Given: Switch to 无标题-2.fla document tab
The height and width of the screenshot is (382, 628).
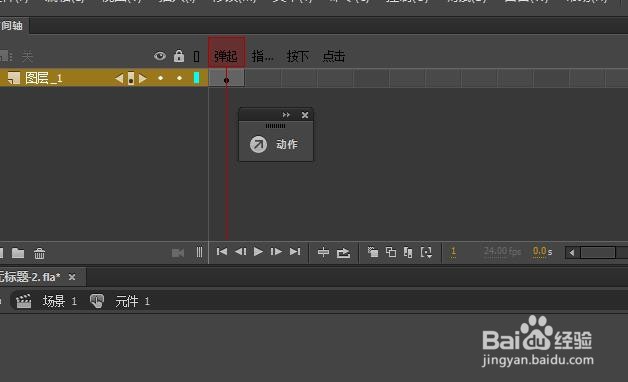Looking at the screenshot, I should pyautogui.click(x=30, y=277).
